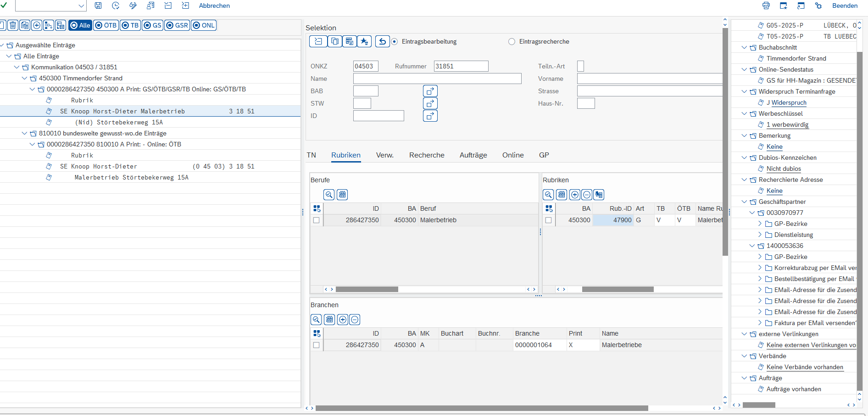
Task: Click the add row plus icon in Rubriken toolbar
Action: (x=575, y=195)
